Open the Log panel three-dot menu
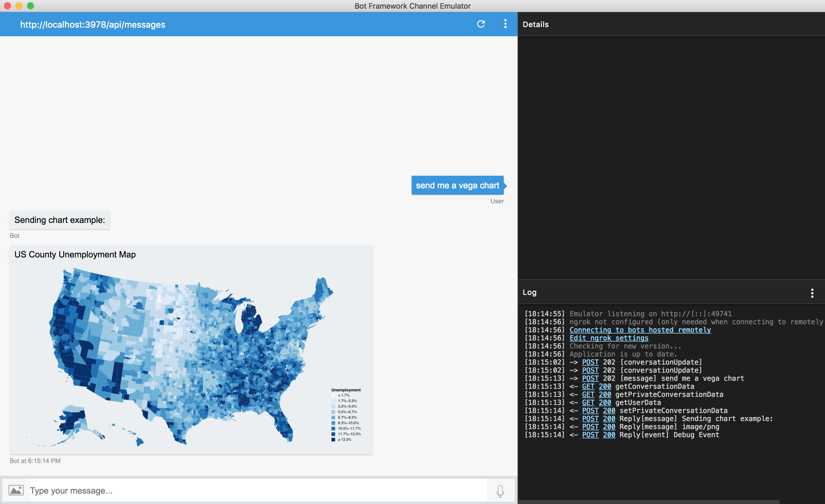This screenshot has width=825, height=504. click(812, 293)
